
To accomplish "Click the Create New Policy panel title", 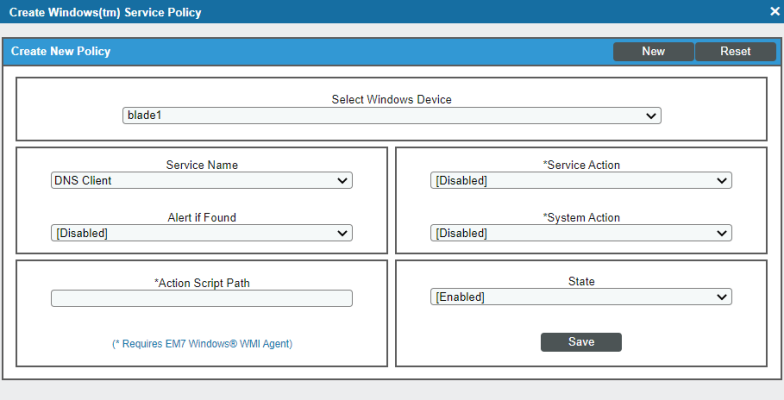I will tap(60, 52).
